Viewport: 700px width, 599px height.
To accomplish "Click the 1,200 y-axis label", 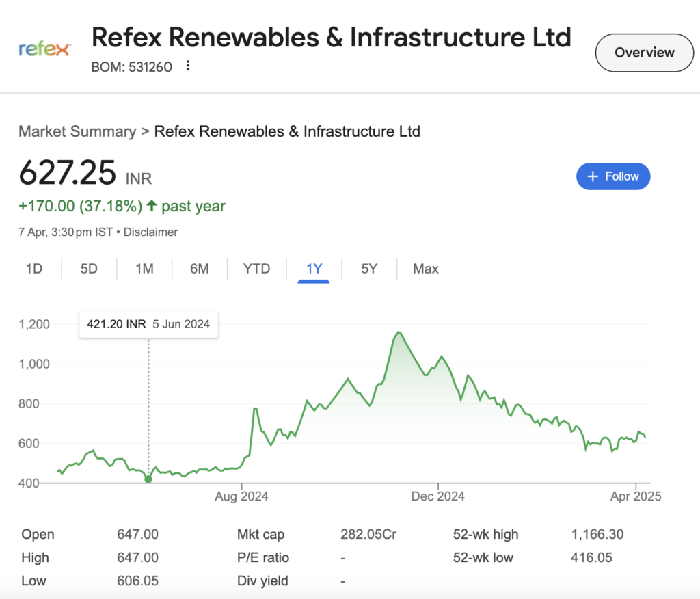I will coord(34,324).
